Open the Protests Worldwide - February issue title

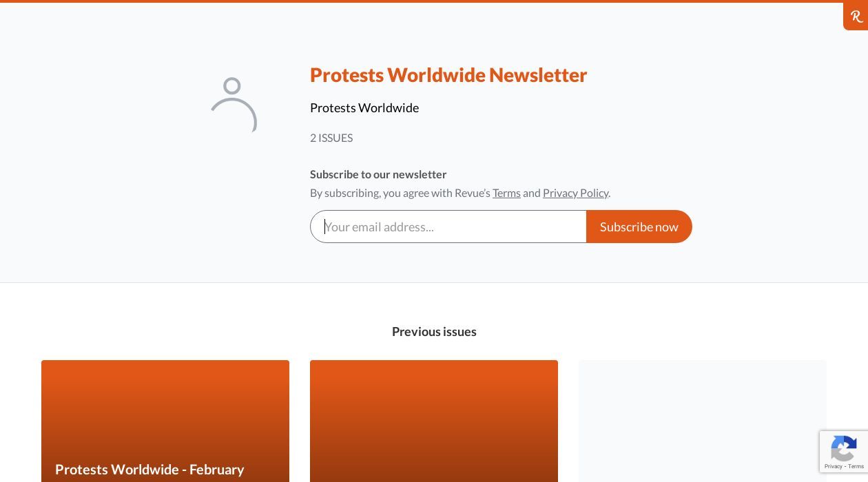tap(149, 469)
